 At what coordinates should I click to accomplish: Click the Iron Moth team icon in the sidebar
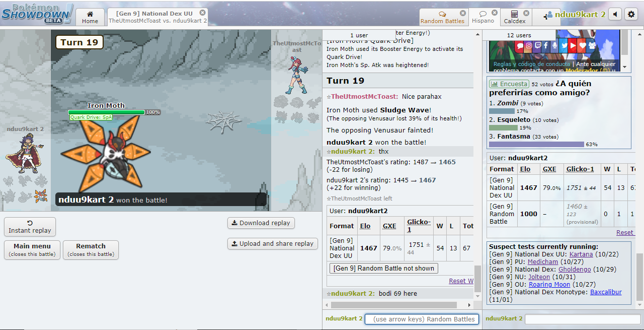(41, 195)
